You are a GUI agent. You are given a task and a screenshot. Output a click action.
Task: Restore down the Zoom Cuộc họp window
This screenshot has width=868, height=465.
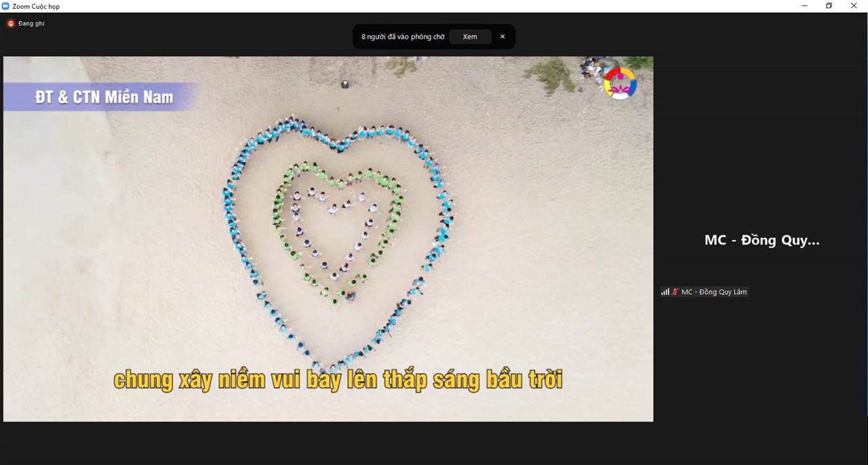829,6
